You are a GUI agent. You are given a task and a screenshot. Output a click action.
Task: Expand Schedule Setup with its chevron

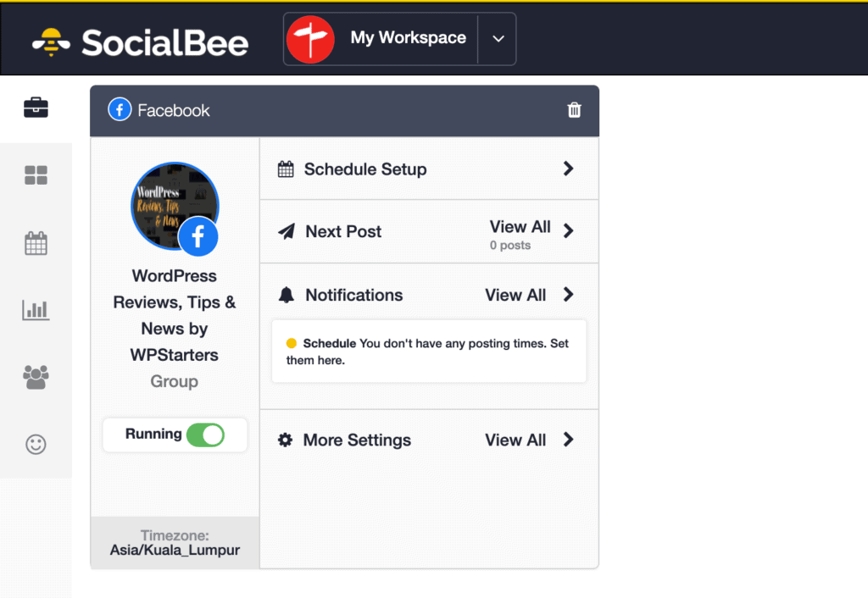click(568, 168)
